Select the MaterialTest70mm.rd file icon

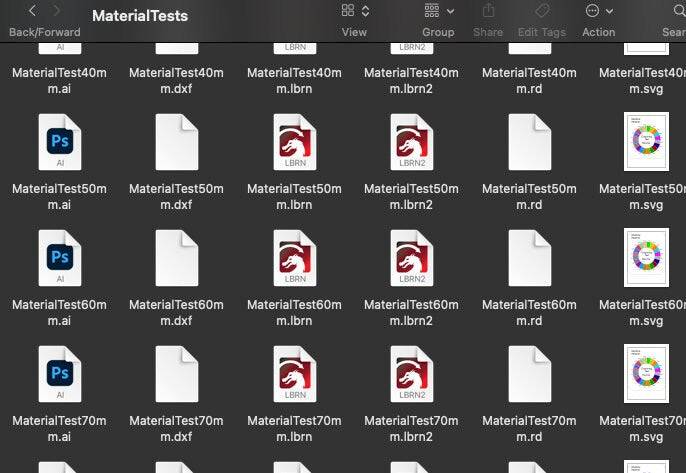click(x=529, y=374)
